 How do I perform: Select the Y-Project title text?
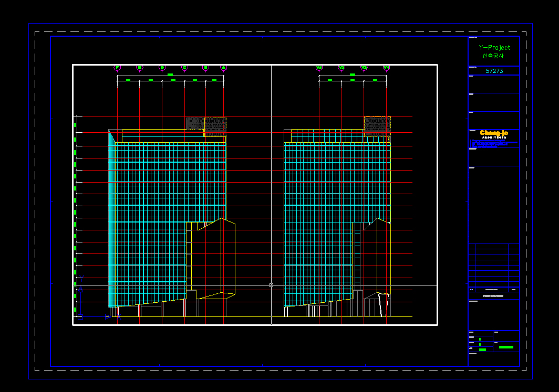[494, 47]
